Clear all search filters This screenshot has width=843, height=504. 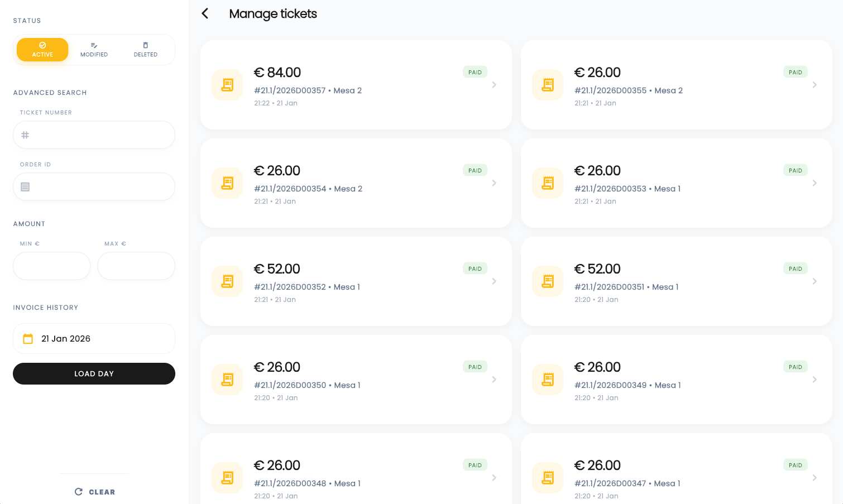coord(94,492)
